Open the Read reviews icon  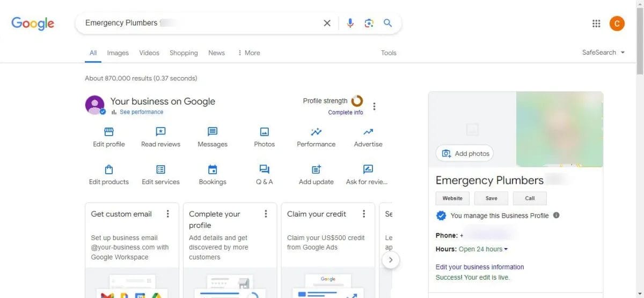pyautogui.click(x=160, y=132)
